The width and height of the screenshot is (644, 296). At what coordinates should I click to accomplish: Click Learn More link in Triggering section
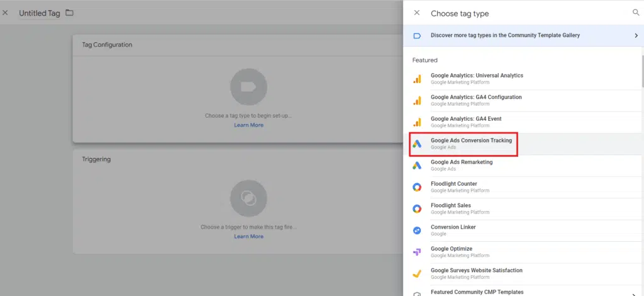[x=248, y=237]
